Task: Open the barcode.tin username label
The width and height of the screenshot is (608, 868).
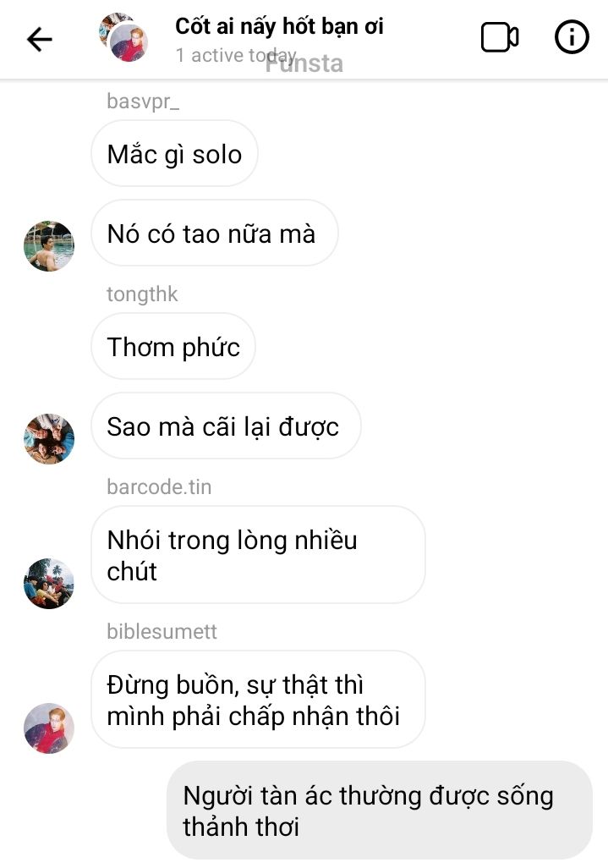Action: tap(159, 487)
